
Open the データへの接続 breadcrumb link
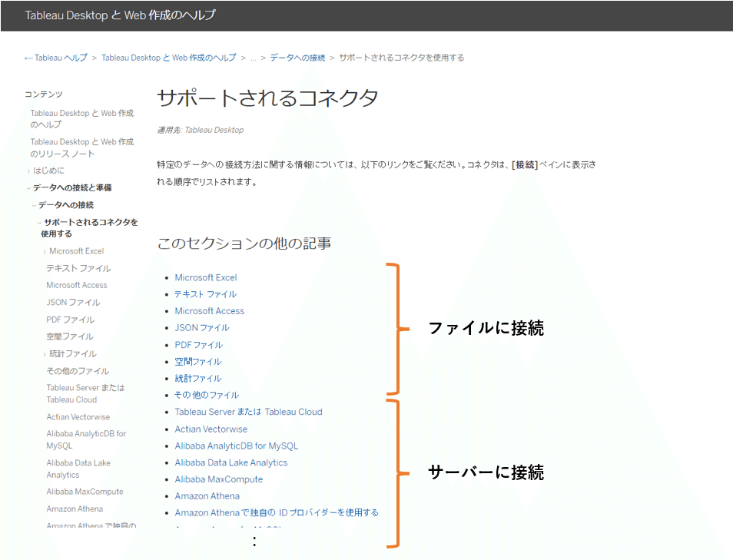297,58
